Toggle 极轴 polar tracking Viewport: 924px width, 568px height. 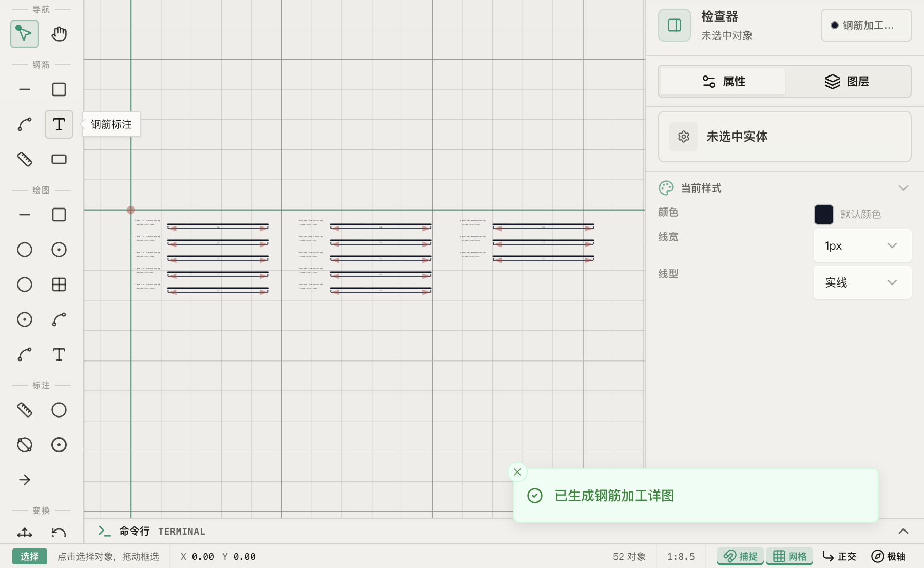(888, 556)
